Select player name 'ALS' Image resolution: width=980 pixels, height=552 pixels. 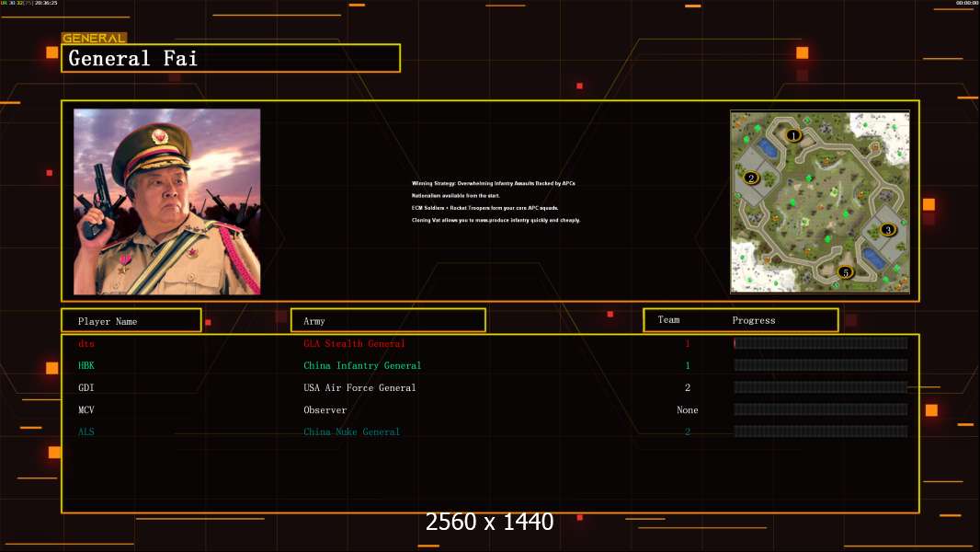86,431
